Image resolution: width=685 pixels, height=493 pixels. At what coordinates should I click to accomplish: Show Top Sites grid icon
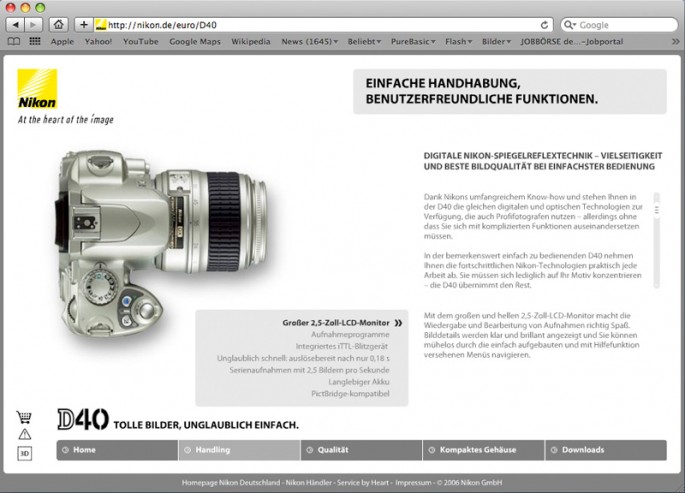tap(35, 41)
